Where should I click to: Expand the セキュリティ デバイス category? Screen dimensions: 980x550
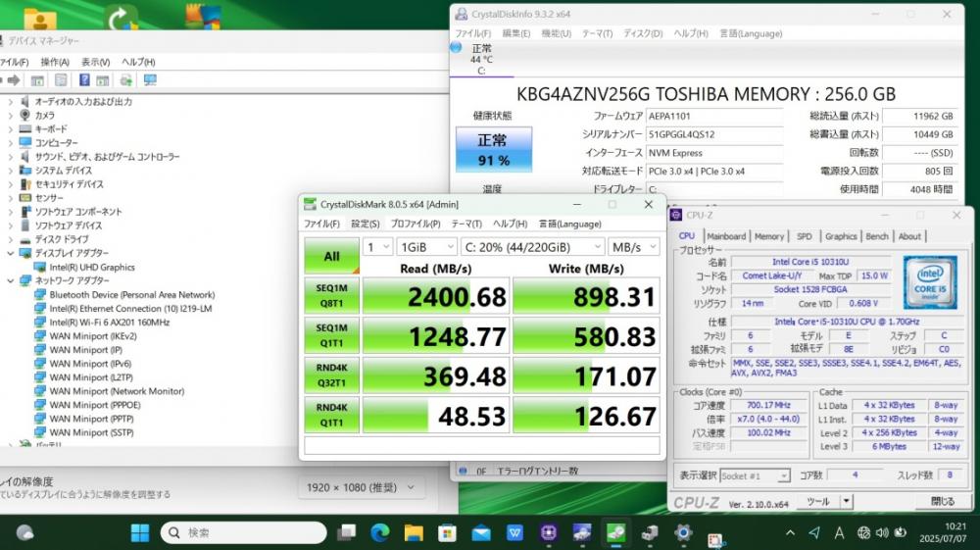click(x=10, y=183)
